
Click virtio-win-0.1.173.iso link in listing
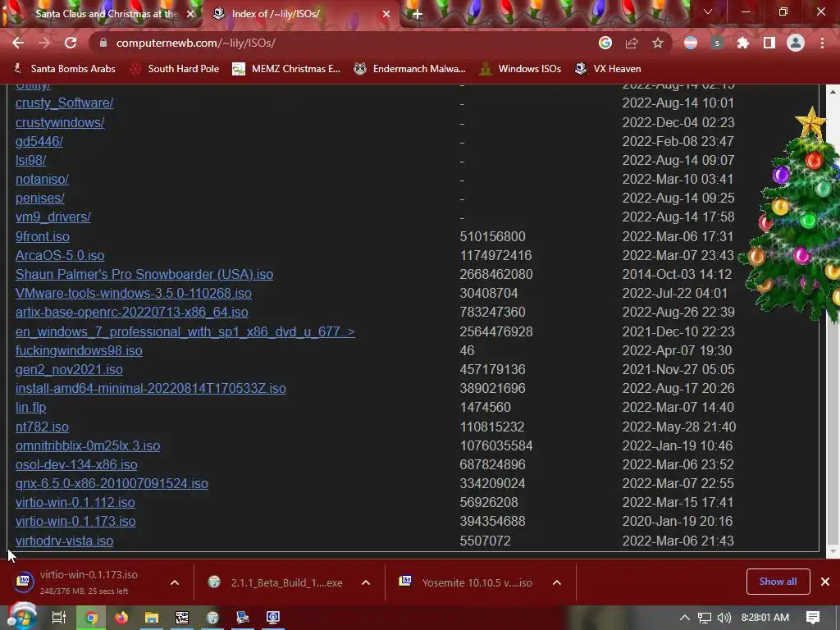[x=75, y=521]
